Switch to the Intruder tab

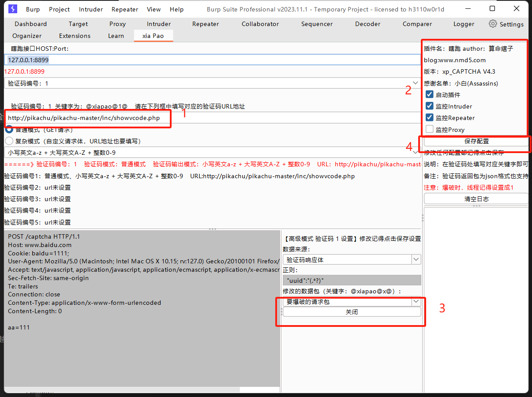tap(159, 24)
